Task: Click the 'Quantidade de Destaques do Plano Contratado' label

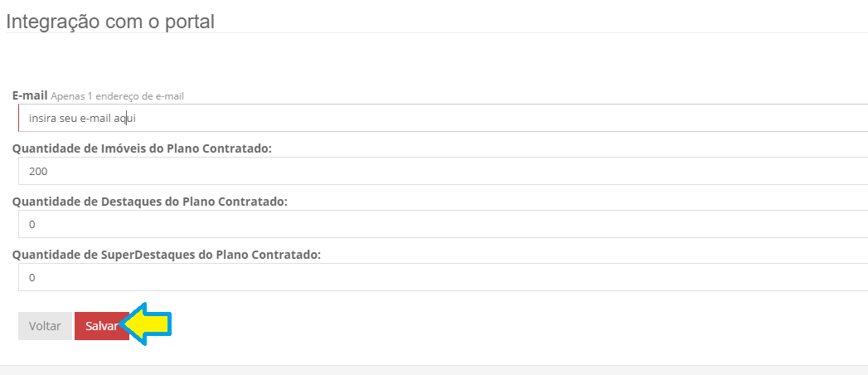Action: pyautogui.click(x=150, y=202)
